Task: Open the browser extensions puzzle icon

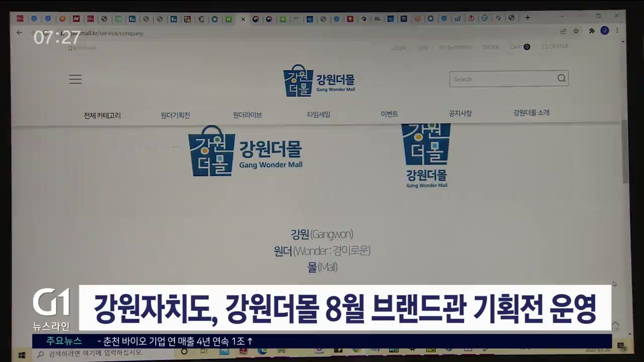Action: click(592, 31)
